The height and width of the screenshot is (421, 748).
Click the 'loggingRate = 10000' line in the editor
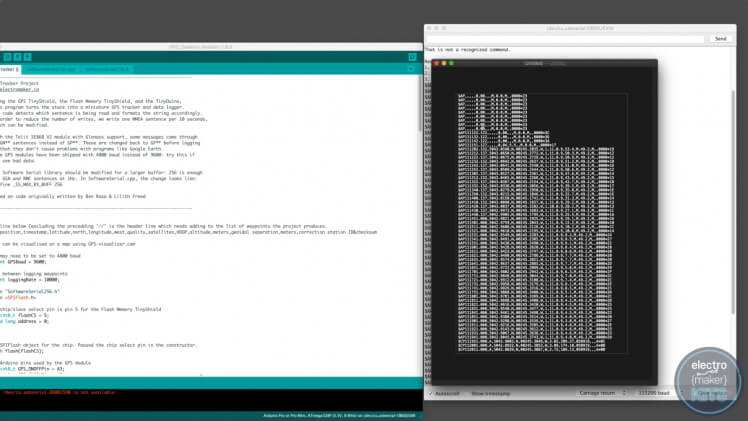(30, 279)
